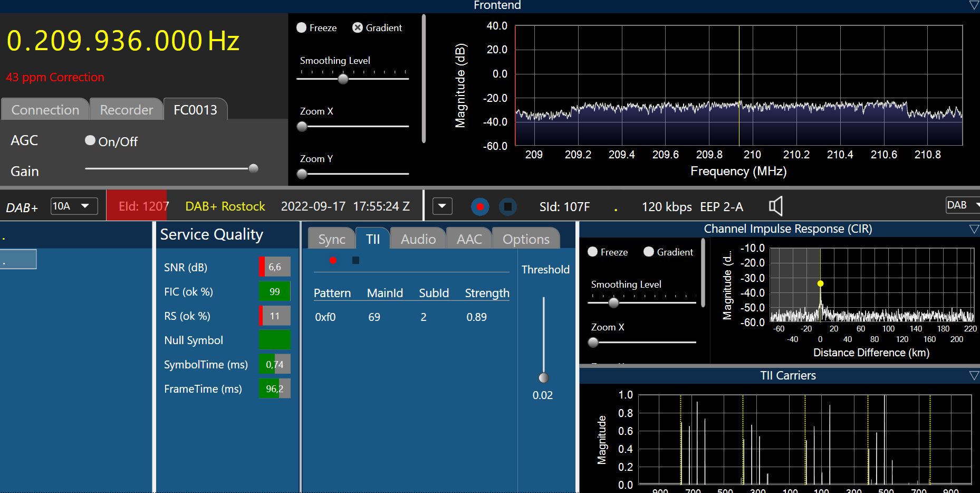The width and height of the screenshot is (980, 493).
Task: Open the service selection dropdown arrow
Action: pos(442,206)
